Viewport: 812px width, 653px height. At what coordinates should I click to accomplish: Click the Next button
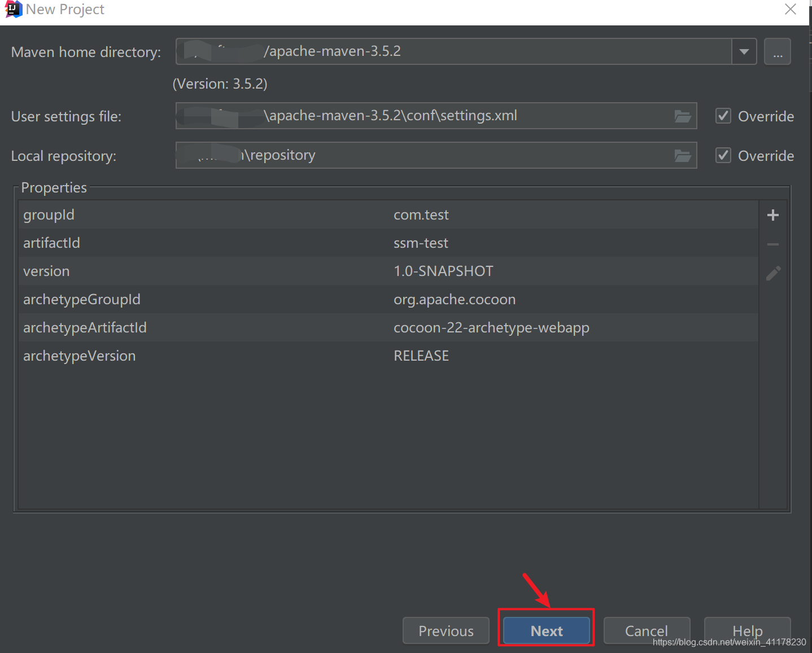[547, 631]
